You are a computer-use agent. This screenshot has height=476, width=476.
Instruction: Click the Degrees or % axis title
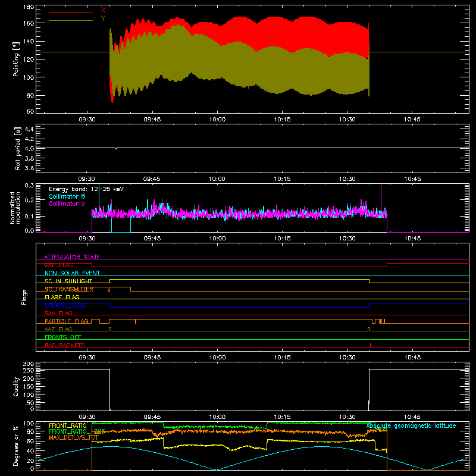click(16, 446)
